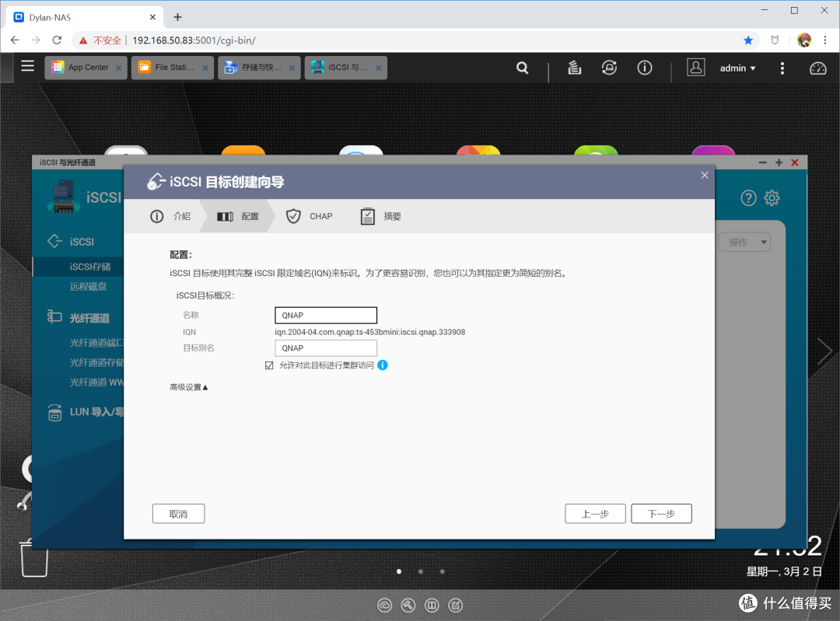Click the first bottom dock icon on desktop
Screen dimensions: 840x621
385,605
